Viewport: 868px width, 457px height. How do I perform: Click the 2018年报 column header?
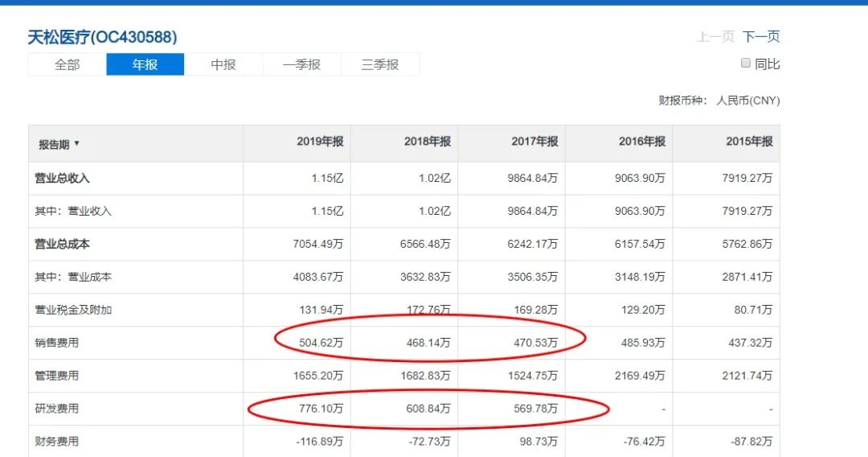click(x=427, y=142)
